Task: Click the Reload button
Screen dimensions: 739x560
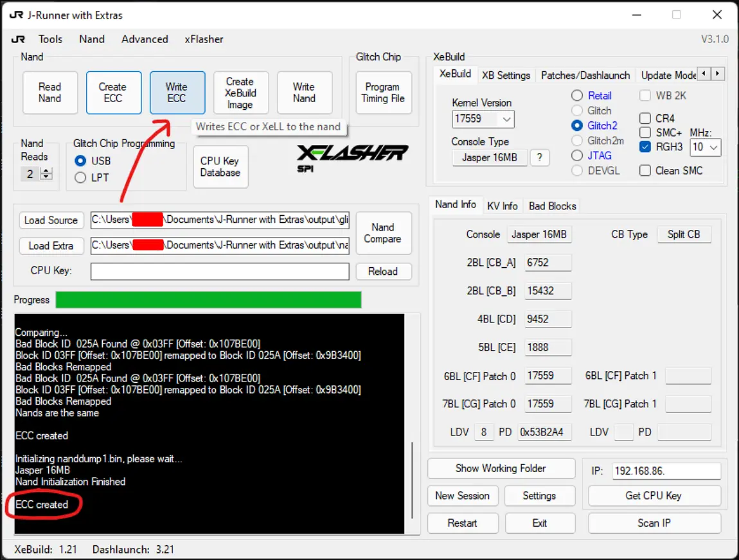Action: 383,271
